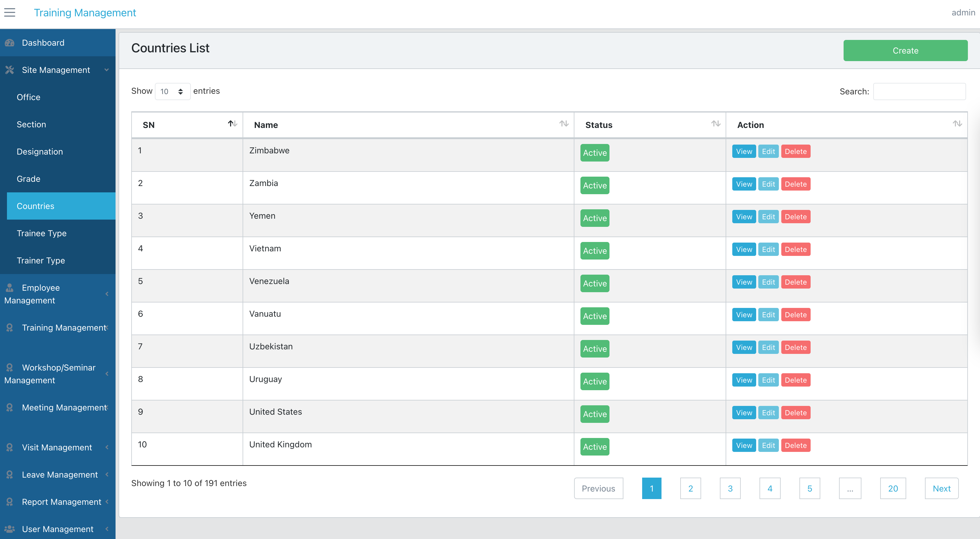Delete the Vanuatu country record
Viewport: 980px width, 539px height.
click(x=795, y=315)
